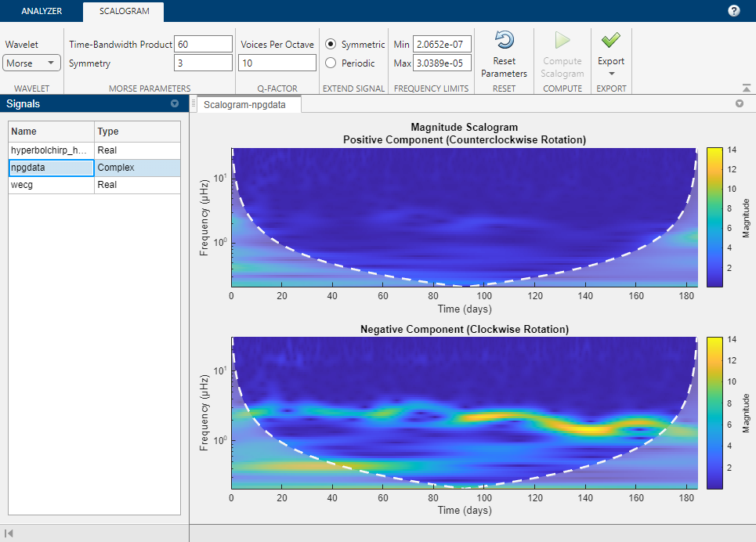Switch to the Analyzer tab

pos(42,12)
